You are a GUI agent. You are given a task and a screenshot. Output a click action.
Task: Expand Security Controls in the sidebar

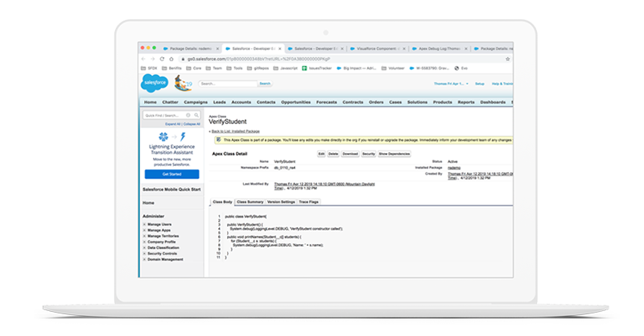click(144, 253)
